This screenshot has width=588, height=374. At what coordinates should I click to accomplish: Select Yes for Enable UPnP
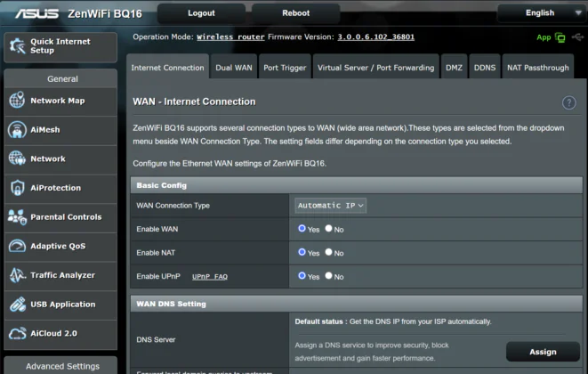(x=302, y=276)
